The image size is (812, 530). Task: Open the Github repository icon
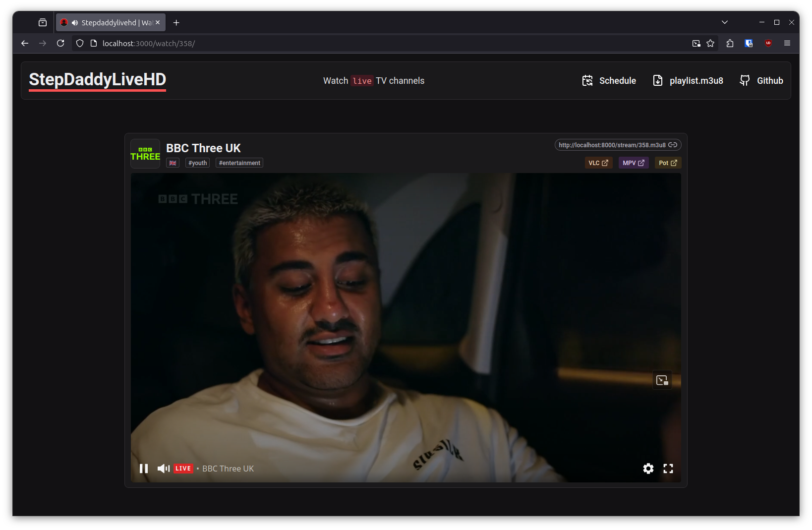point(745,80)
